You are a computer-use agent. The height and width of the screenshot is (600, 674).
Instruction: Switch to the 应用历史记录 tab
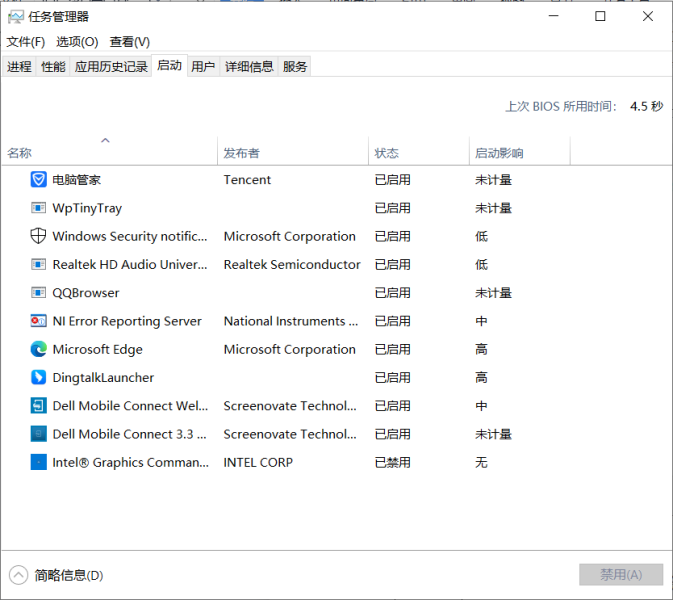tap(111, 67)
